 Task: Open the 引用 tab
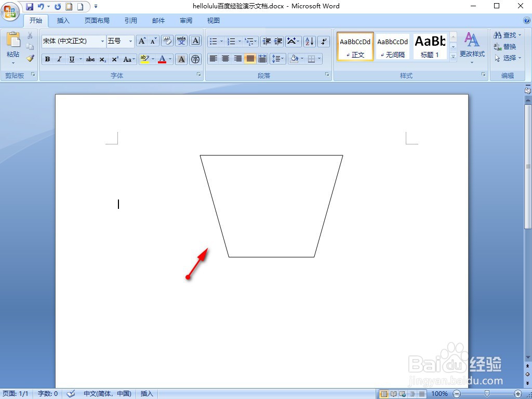(130, 21)
